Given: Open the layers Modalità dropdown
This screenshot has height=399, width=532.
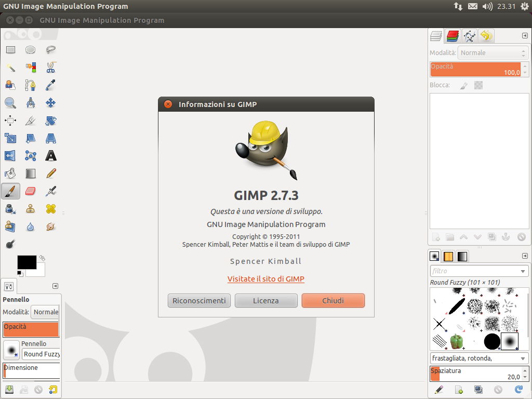Looking at the screenshot, I should [x=493, y=53].
